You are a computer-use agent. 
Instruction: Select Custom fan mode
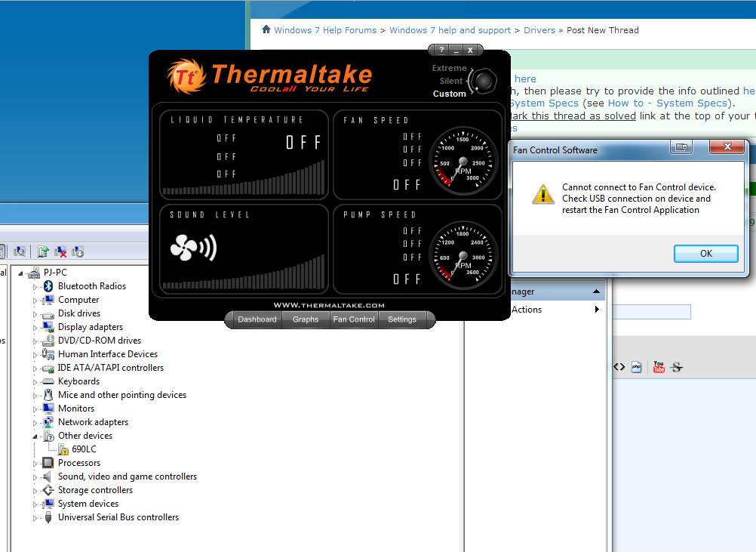pos(450,94)
